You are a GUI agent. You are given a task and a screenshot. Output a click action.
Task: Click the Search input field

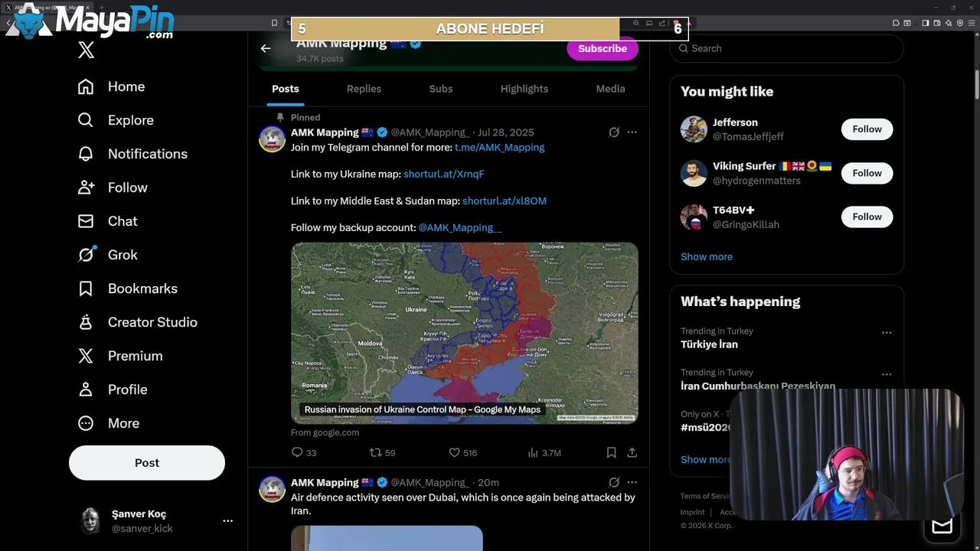click(x=786, y=48)
